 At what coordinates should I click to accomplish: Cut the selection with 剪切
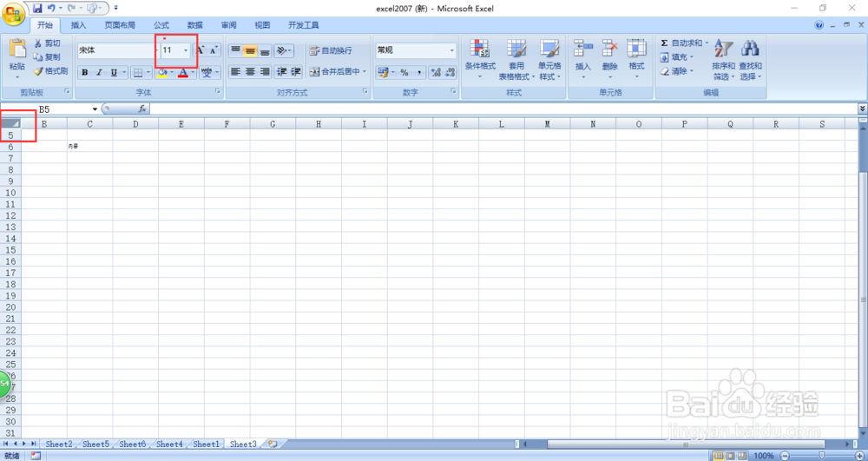[47, 43]
